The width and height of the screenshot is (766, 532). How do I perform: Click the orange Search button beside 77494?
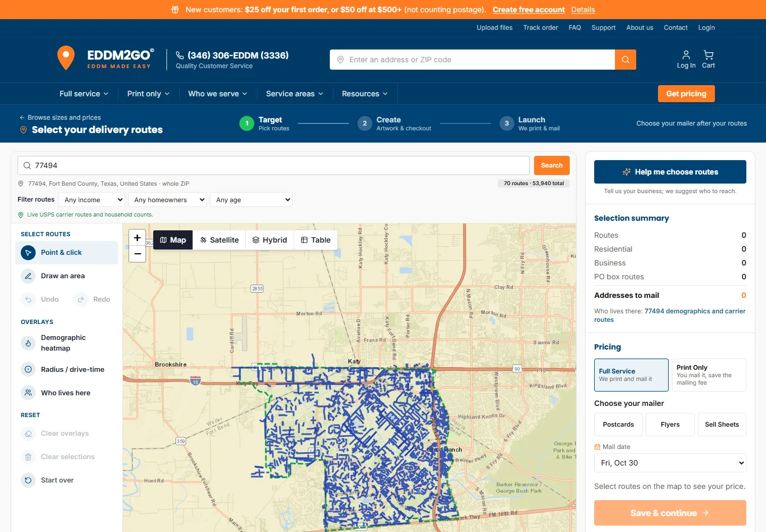point(552,165)
